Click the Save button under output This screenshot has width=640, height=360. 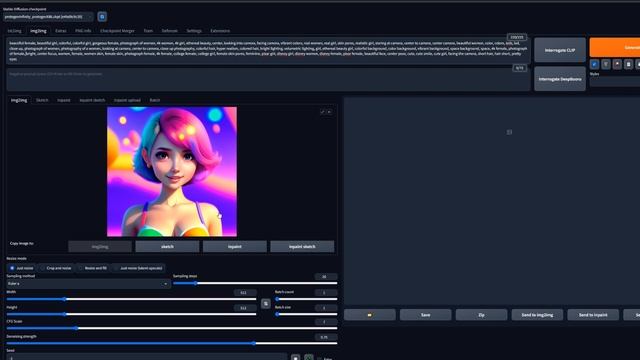[x=426, y=315]
